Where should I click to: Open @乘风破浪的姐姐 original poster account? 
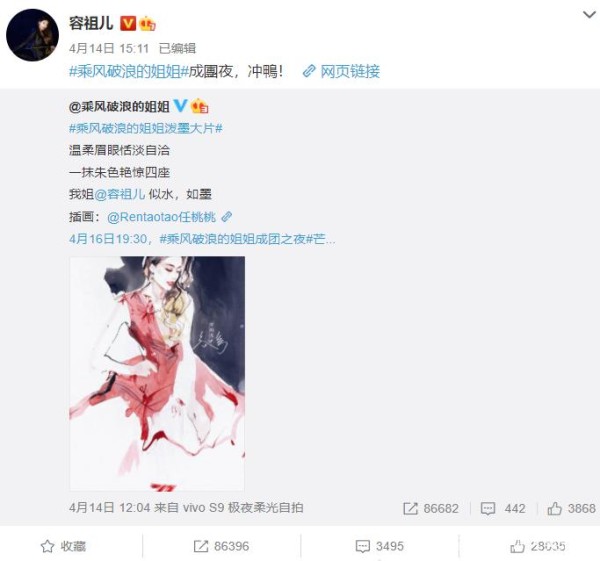tap(119, 106)
